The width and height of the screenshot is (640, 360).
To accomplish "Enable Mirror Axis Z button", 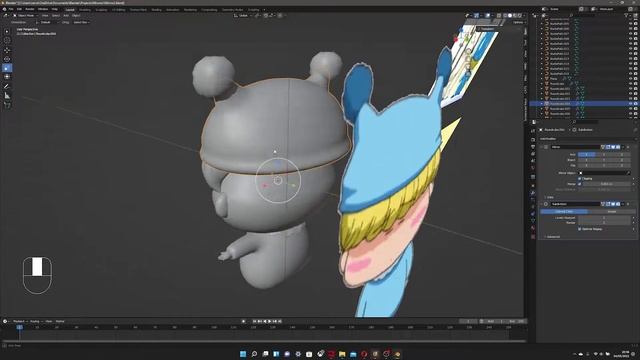I will (x=622, y=155).
